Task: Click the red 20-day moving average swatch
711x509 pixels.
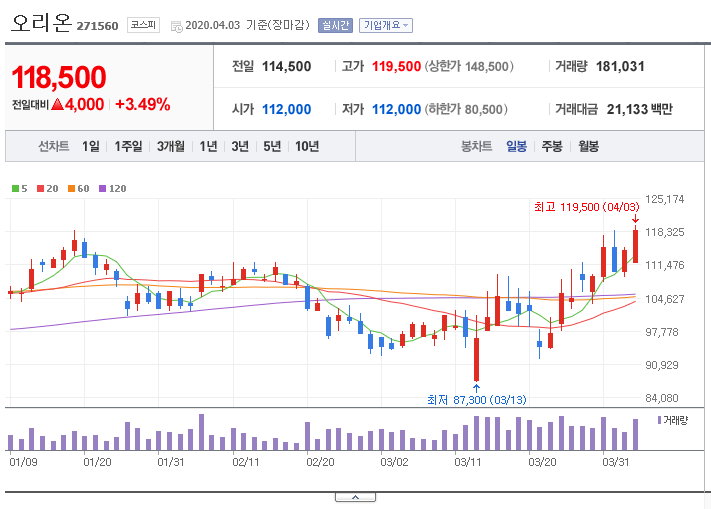Action: tap(40, 189)
